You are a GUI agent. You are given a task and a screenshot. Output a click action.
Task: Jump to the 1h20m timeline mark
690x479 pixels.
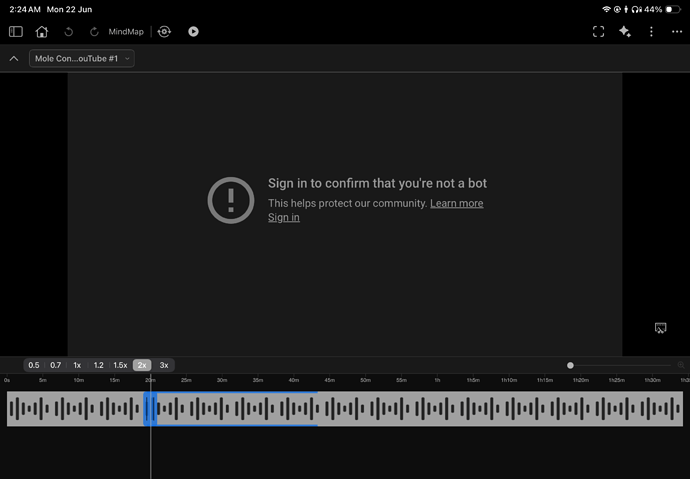tap(581, 380)
